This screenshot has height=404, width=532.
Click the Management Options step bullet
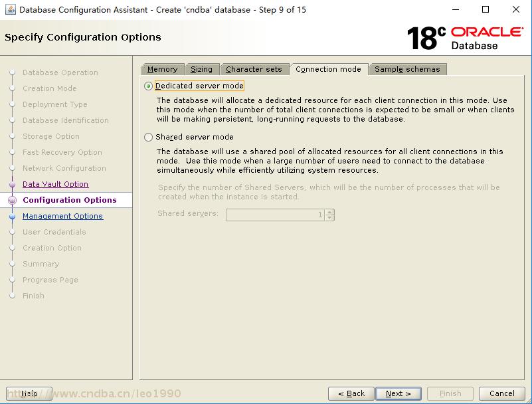click(x=13, y=216)
